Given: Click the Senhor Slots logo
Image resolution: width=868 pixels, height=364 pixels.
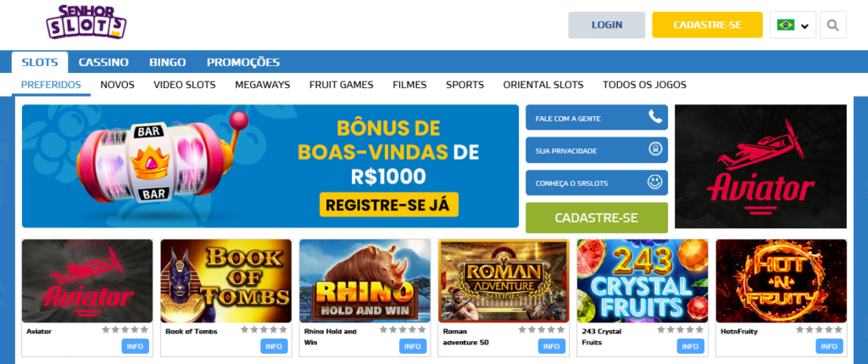Looking at the screenshot, I should 86,22.
